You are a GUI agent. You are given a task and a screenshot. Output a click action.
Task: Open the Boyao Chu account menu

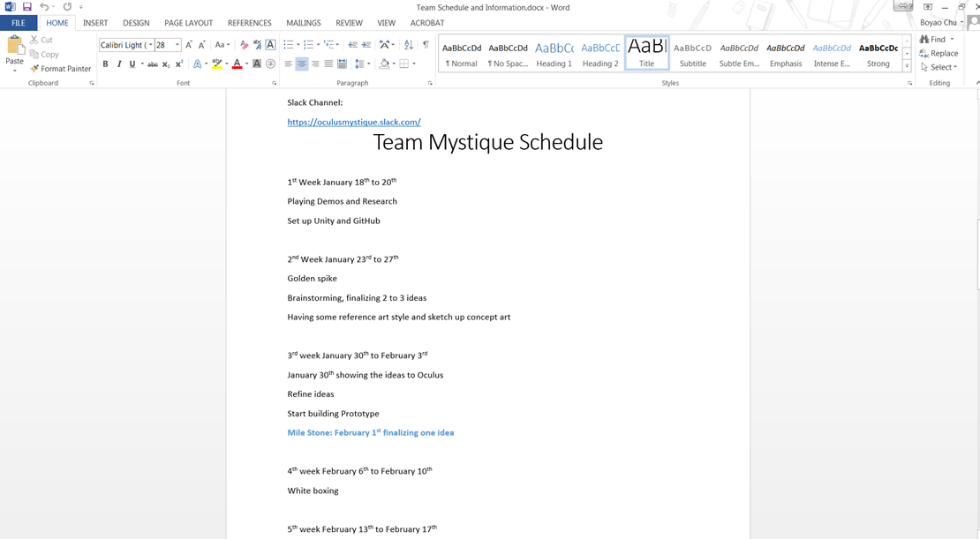(x=941, y=22)
